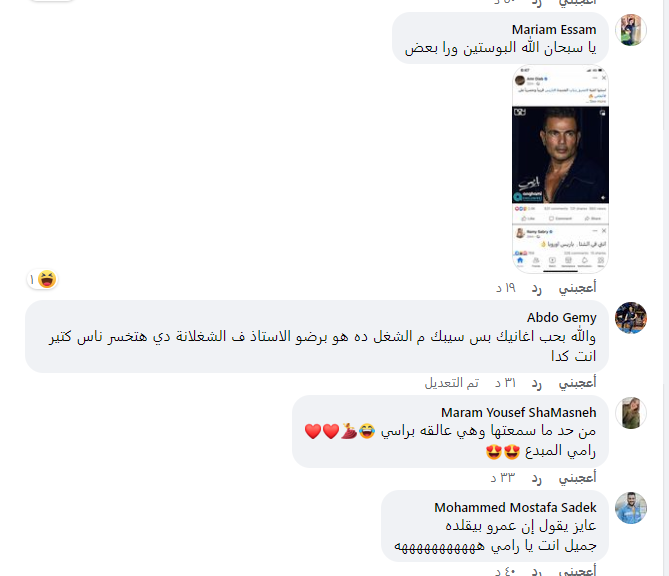View edit history via تم التعديل

(x=451, y=383)
